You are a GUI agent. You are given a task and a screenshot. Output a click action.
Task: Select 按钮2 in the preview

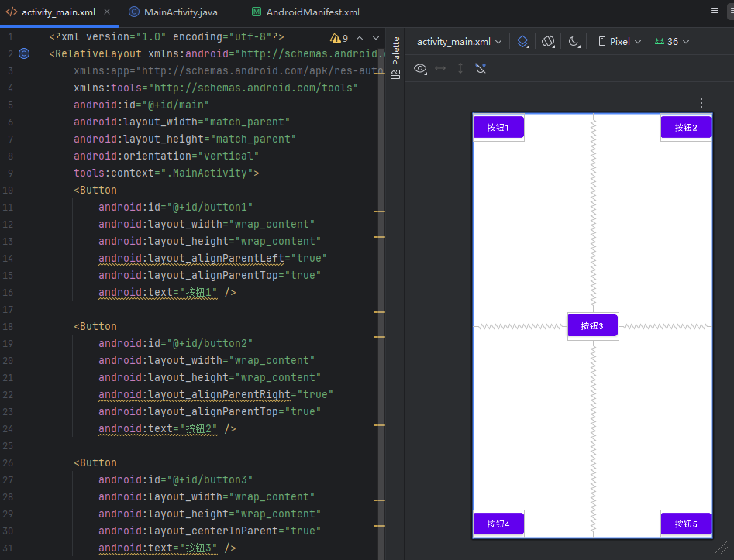point(686,127)
